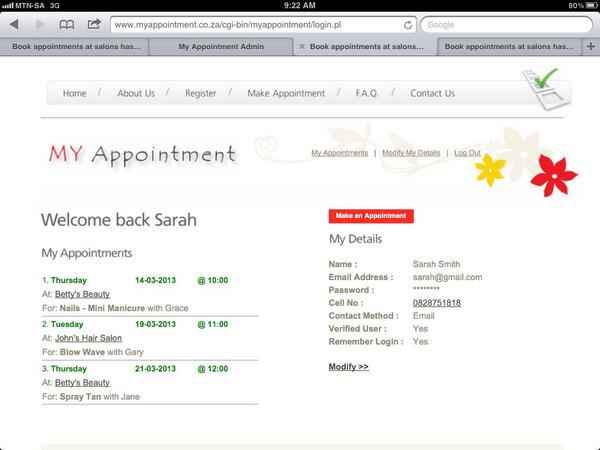The width and height of the screenshot is (600, 450).
Task: Click time @ 11:00
Action: point(212,324)
